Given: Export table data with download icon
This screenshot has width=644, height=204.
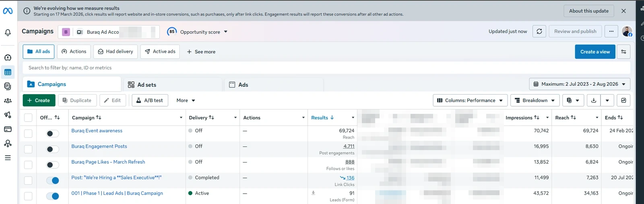Looking at the screenshot, I should point(594,100).
